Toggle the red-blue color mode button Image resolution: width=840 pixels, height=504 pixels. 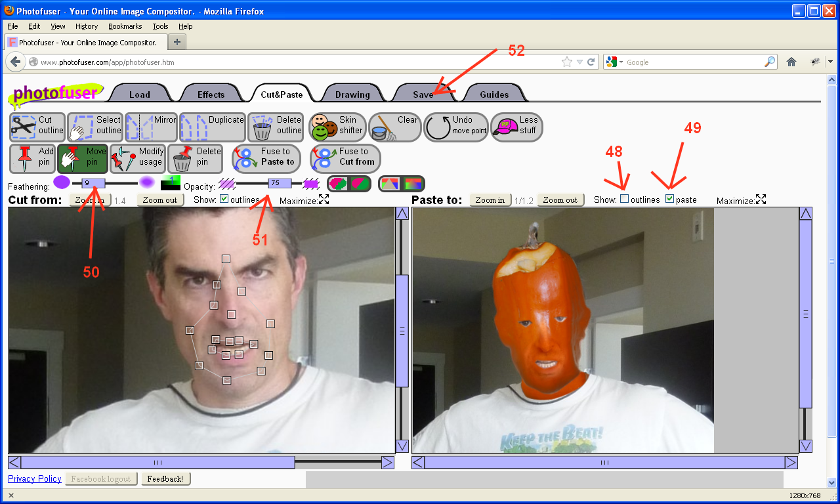[x=402, y=183]
